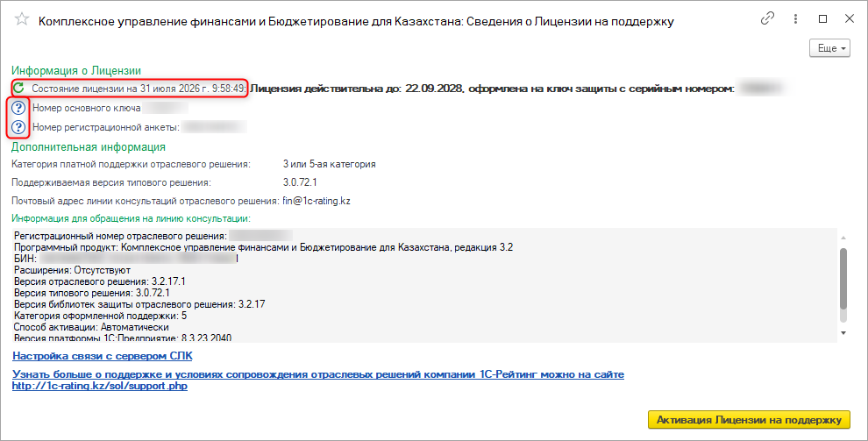Open the Еще dropdown menu
This screenshot has width=868, height=441.
tap(829, 48)
